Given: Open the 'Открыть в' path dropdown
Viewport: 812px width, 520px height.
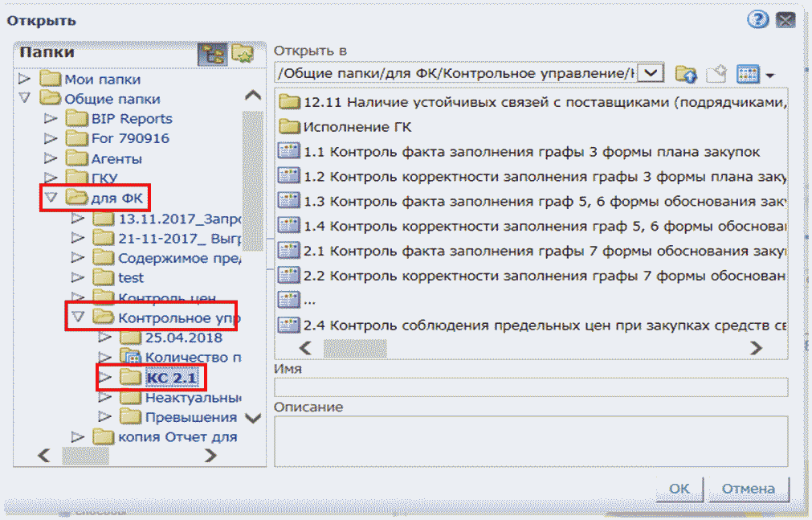Looking at the screenshot, I should click(650, 73).
